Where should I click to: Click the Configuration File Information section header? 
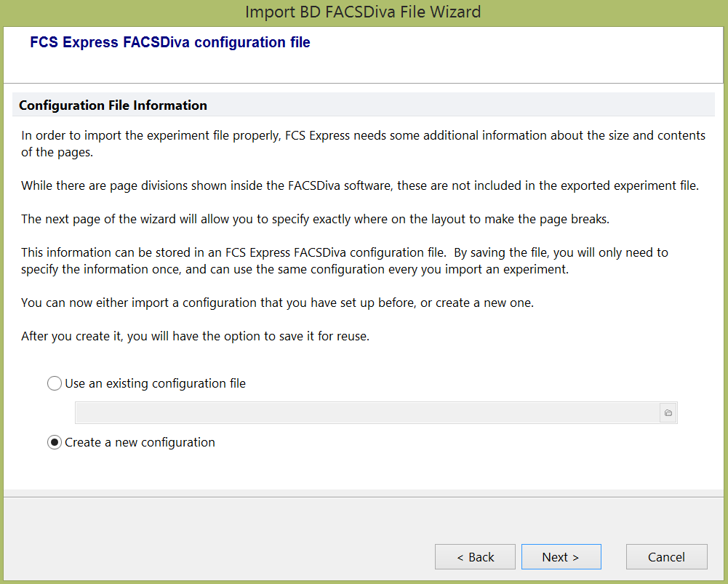pos(113,105)
